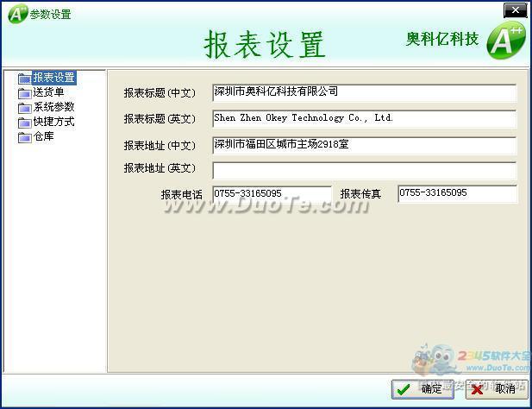Click the 报表地址(英文) label
Screen dimensions: 532x409
pos(160,168)
